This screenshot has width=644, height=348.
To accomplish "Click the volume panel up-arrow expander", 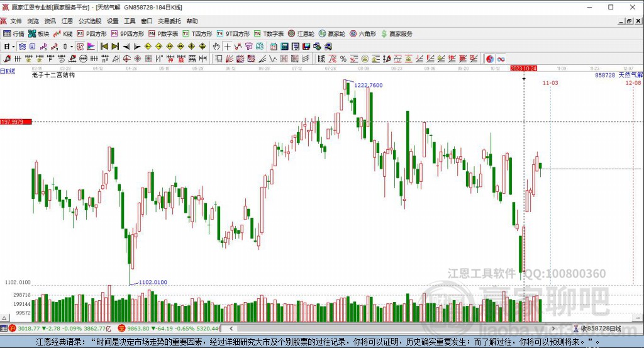I will pos(4,318).
